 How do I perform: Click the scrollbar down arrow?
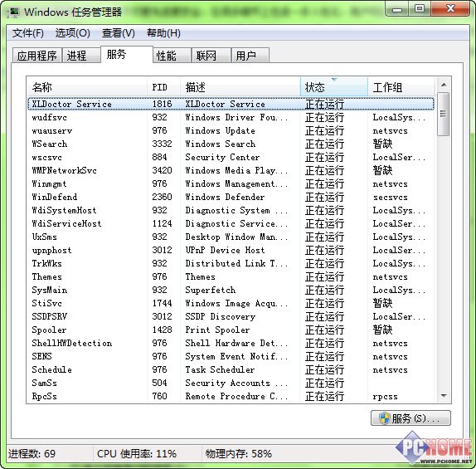point(444,396)
